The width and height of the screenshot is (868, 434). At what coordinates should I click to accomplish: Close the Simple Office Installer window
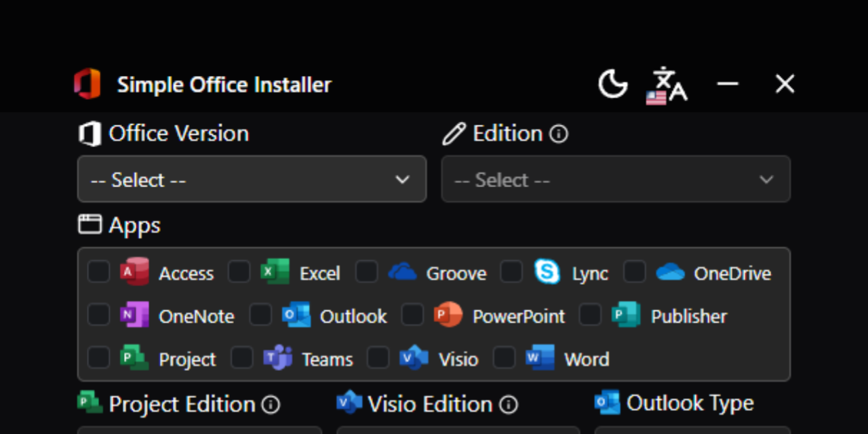(785, 84)
